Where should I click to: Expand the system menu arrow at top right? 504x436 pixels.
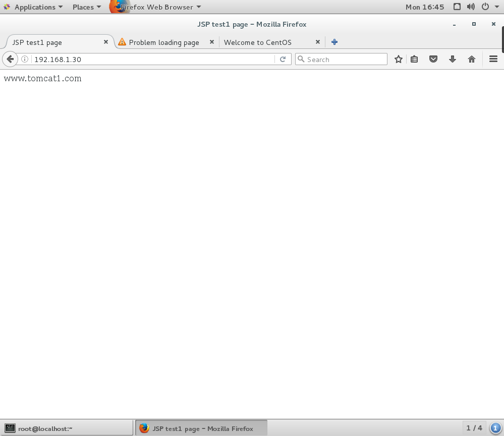coord(496,7)
